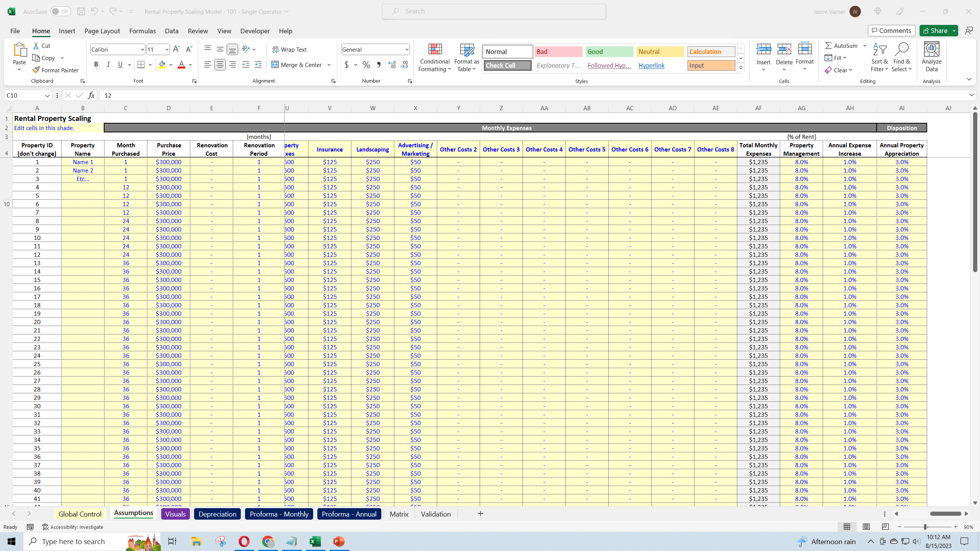Click the Save icon in title bar

[x=81, y=11]
